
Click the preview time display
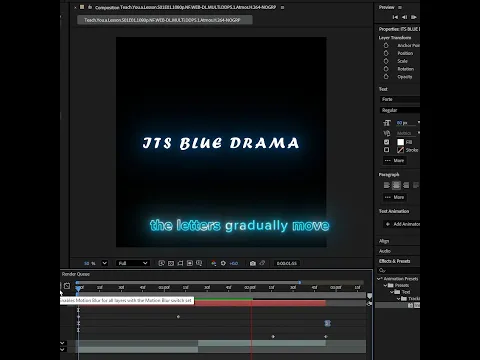[x=287, y=263]
